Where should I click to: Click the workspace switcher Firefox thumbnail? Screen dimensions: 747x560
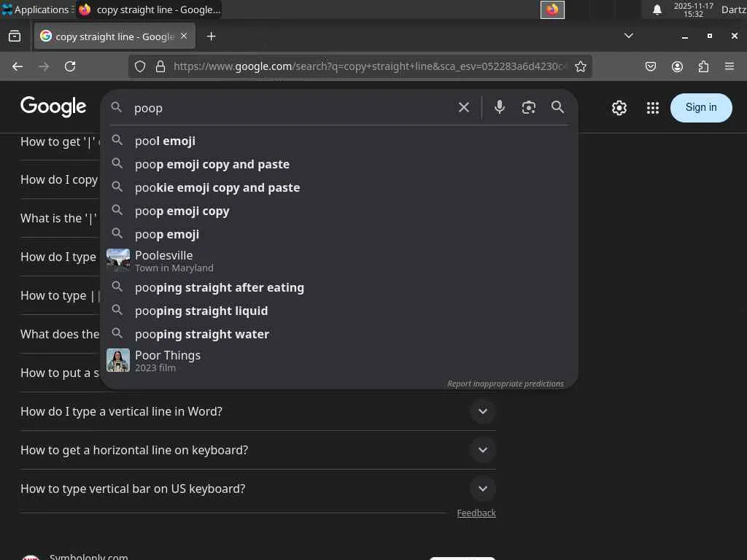pyautogui.click(x=552, y=9)
